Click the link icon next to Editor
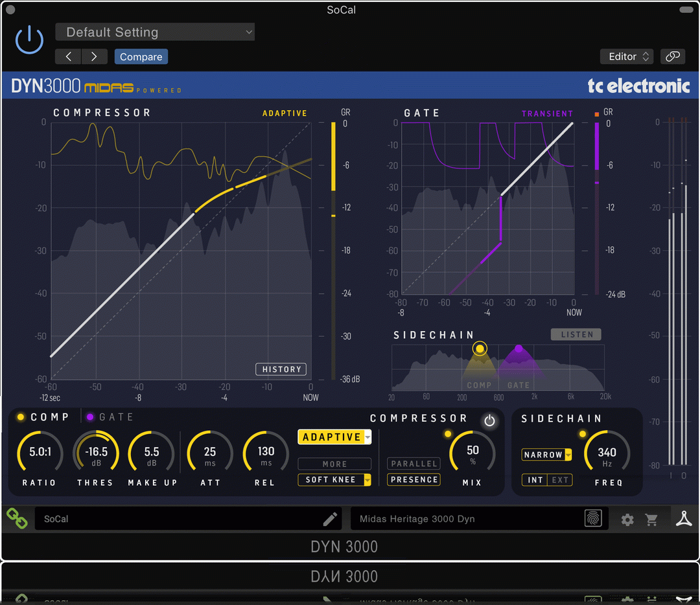Screen dimensions: 700x605 (x=672, y=56)
